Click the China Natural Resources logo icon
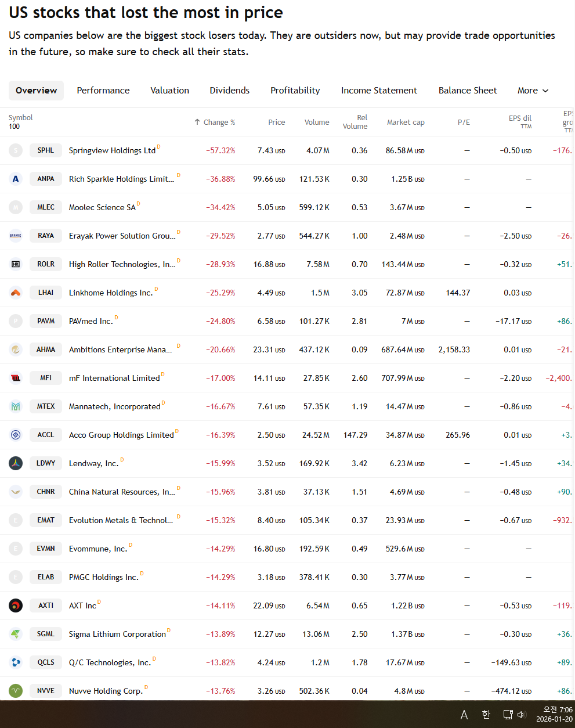575x728 pixels. [x=16, y=492]
